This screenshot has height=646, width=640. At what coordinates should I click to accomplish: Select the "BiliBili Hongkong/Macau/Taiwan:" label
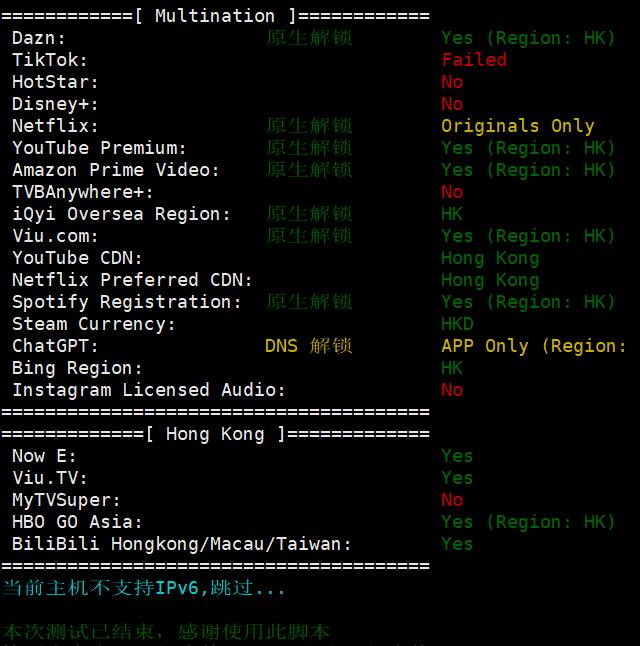coord(182,545)
